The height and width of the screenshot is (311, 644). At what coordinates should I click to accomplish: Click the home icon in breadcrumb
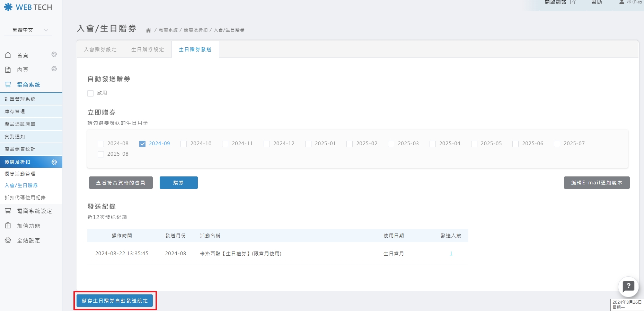(x=148, y=30)
